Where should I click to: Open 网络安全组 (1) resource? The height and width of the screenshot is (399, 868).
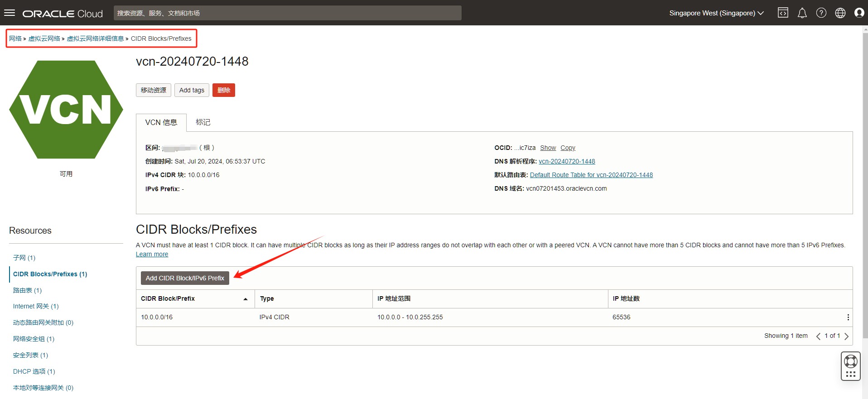point(34,339)
